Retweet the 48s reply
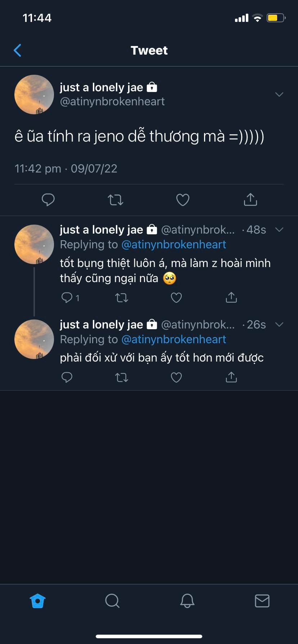This screenshot has height=644, width=298. [x=122, y=298]
